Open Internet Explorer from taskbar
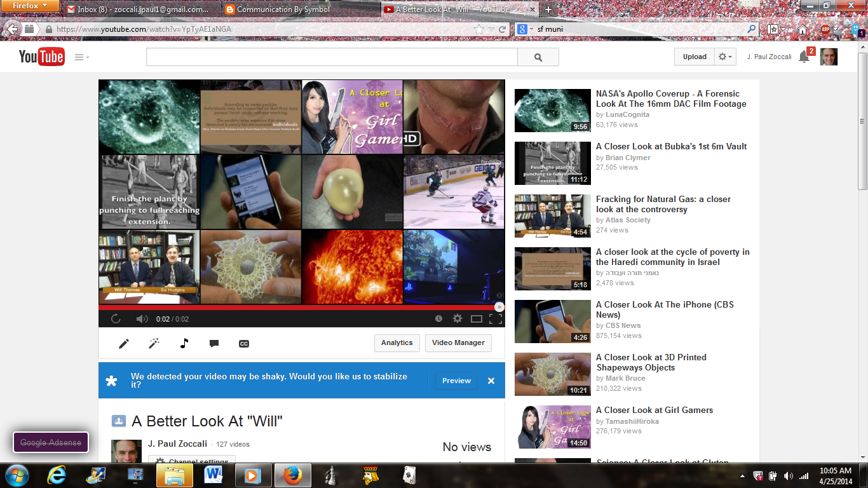868x488 pixels. click(57, 475)
